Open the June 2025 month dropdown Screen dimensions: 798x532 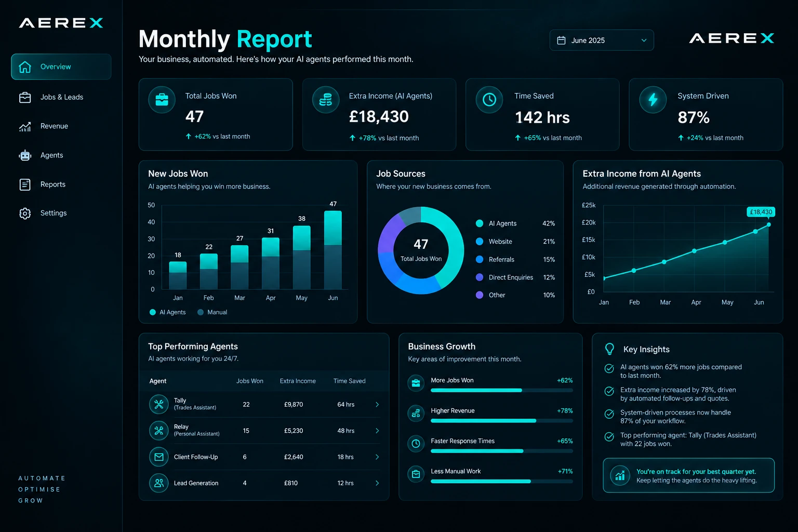602,41
